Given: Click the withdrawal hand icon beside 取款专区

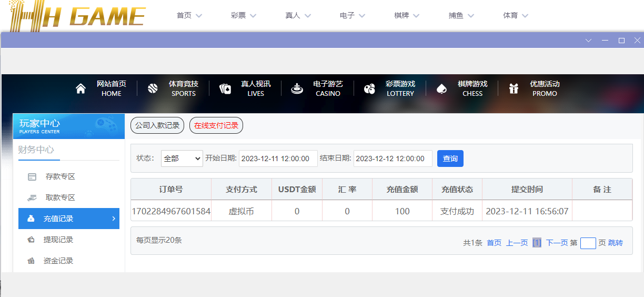Looking at the screenshot, I should pos(32,197).
